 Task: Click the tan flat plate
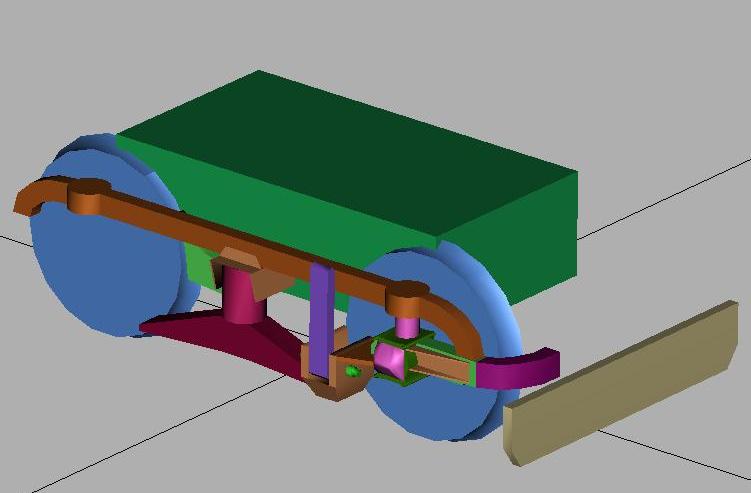pyautogui.click(x=620, y=385)
